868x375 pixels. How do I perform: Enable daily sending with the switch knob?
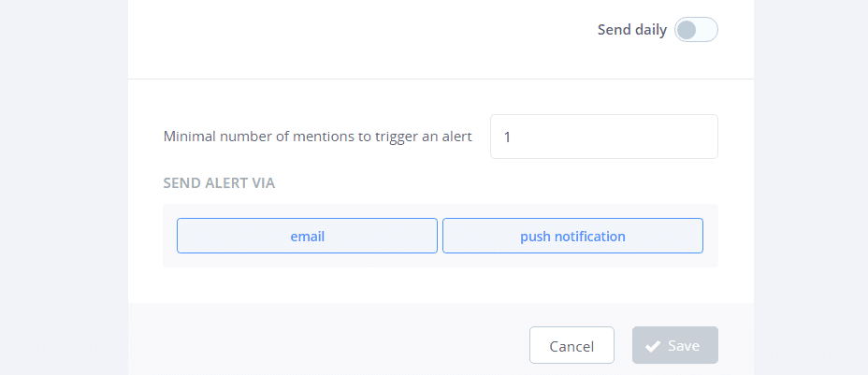point(687,30)
